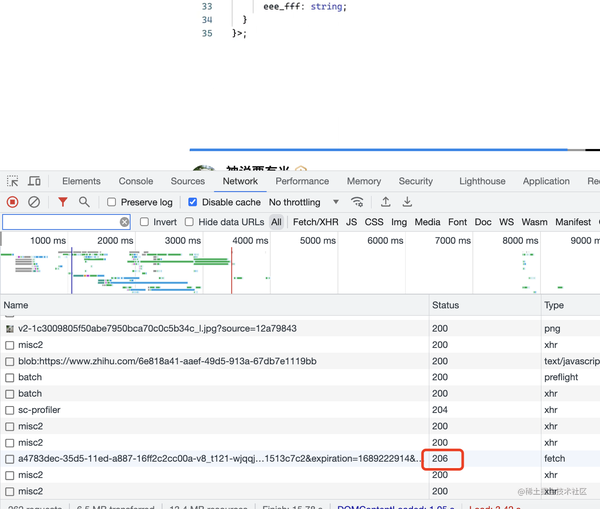Image resolution: width=600 pixels, height=509 pixels.
Task: Click the inspect element picker icon
Action: click(13, 181)
